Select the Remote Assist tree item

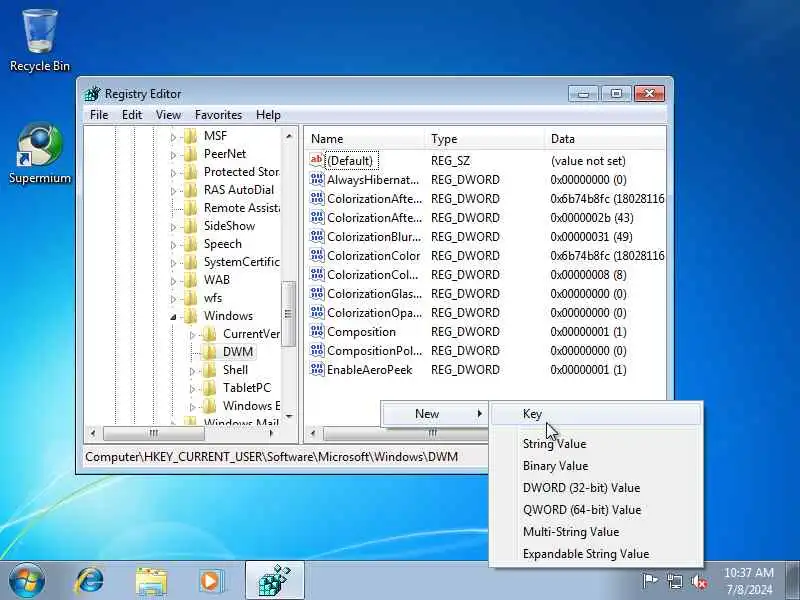(241, 208)
